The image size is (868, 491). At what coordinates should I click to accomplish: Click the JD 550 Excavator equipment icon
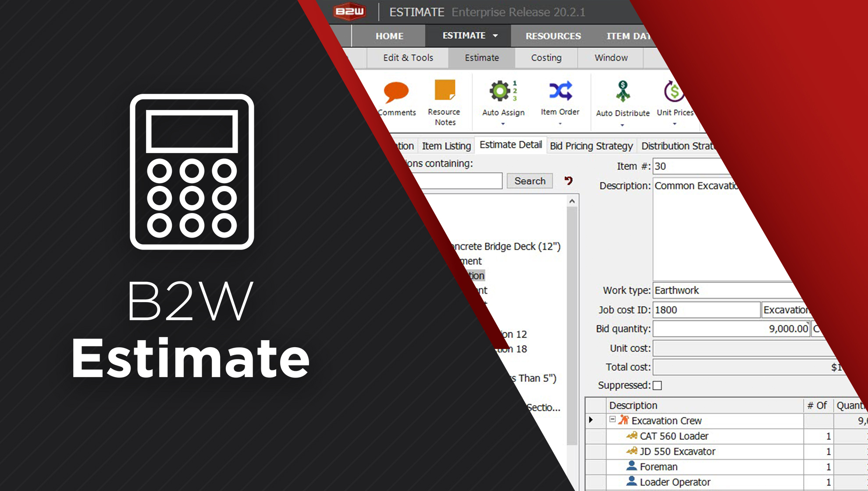tap(632, 451)
